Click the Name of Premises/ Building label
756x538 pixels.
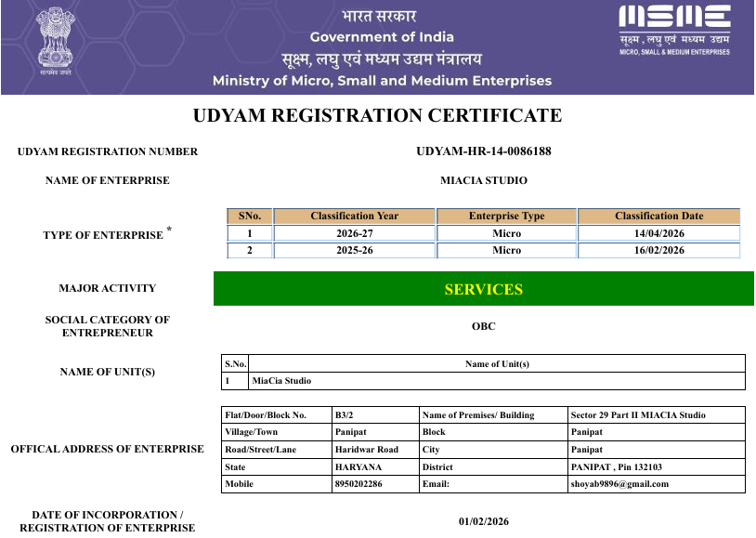pos(478,415)
